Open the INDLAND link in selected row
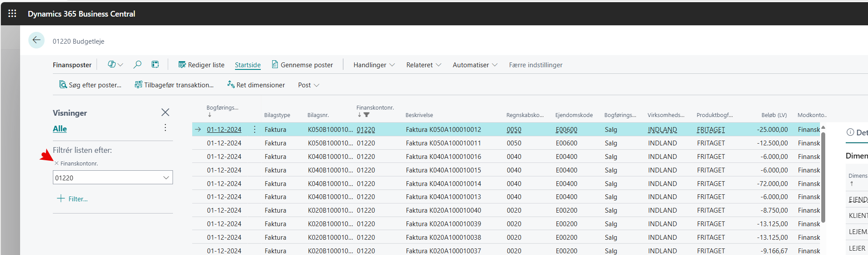868x255 pixels. pos(663,129)
